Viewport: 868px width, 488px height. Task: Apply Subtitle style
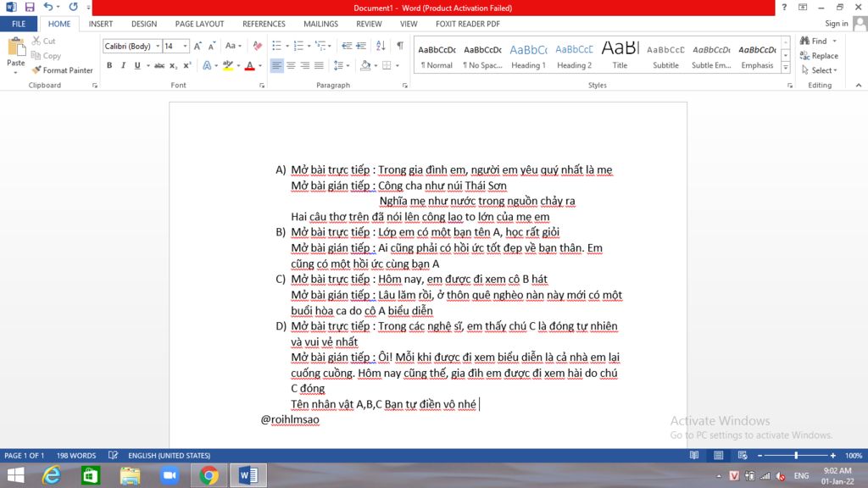click(665, 55)
